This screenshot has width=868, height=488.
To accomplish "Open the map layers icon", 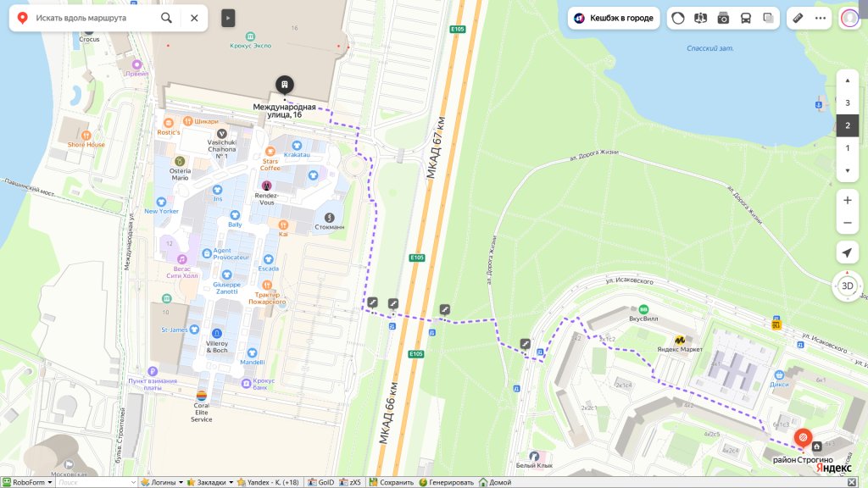I will click(768, 18).
